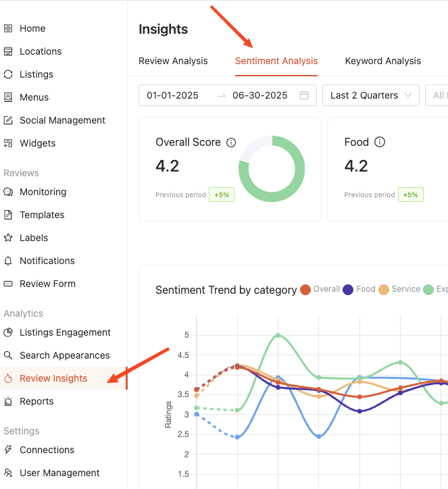Click the Listings Engagement pie chart icon
This screenshot has height=489, width=448.
pyautogui.click(x=8, y=332)
